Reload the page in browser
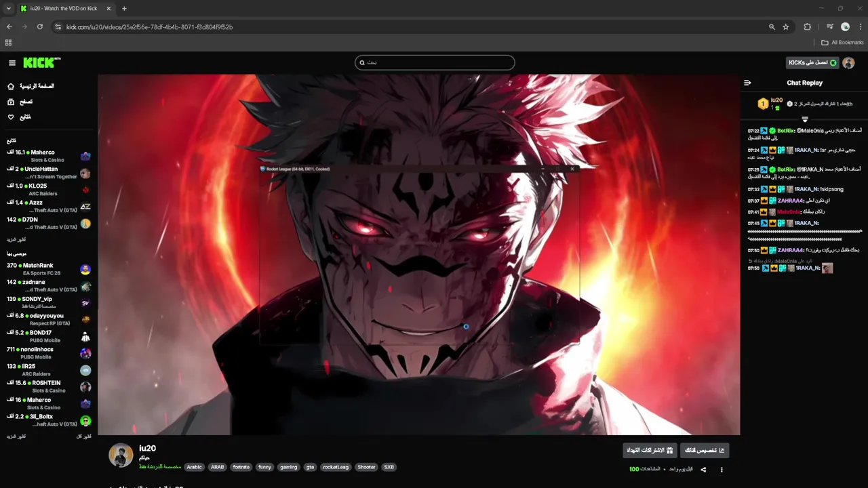The width and height of the screenshot is (868, 488). 40,27
